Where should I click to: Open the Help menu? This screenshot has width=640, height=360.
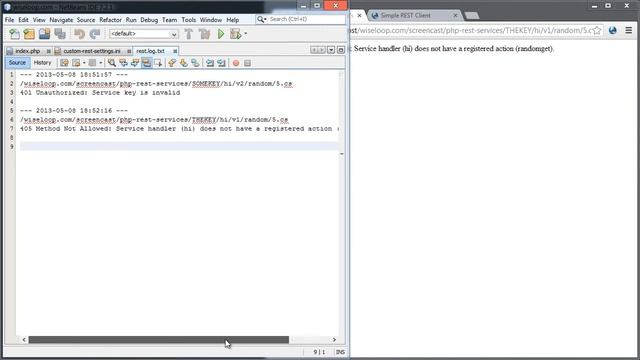coord(233,20)
